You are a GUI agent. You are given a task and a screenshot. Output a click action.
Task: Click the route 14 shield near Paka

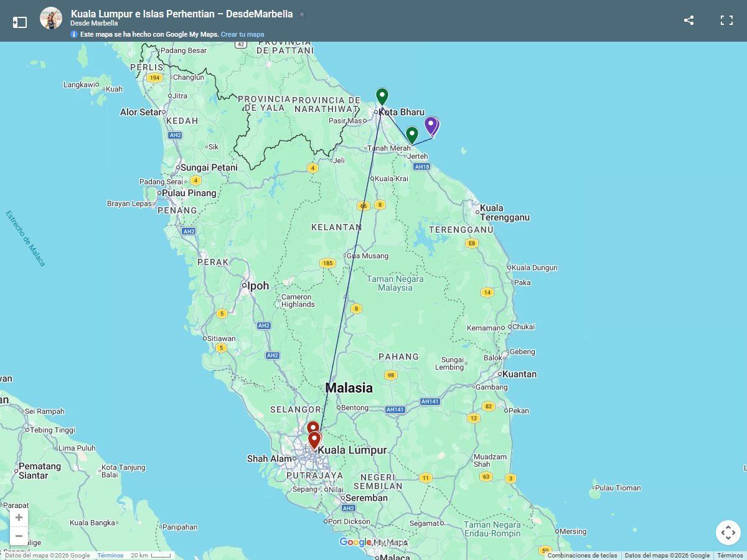(x=487, y=292)
